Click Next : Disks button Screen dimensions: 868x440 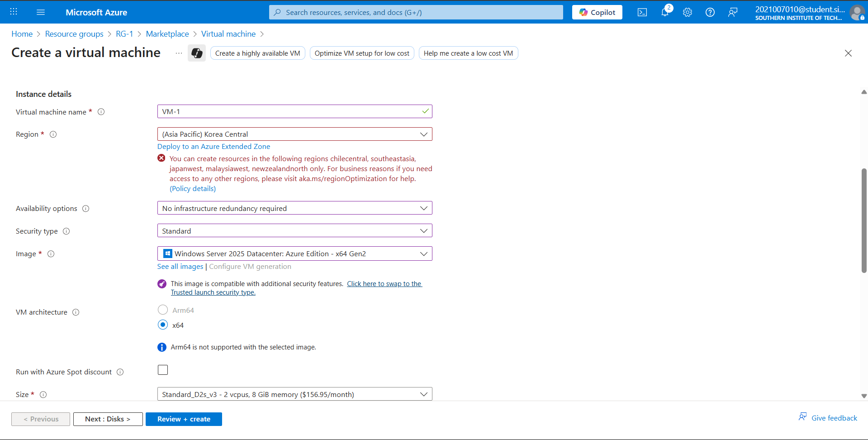click(x=108, y=419)
